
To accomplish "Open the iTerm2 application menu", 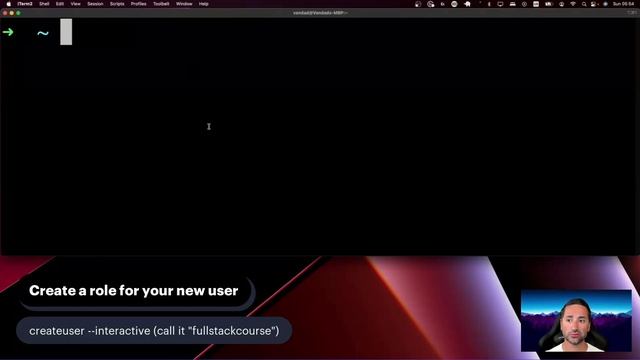I will (25, 4).
